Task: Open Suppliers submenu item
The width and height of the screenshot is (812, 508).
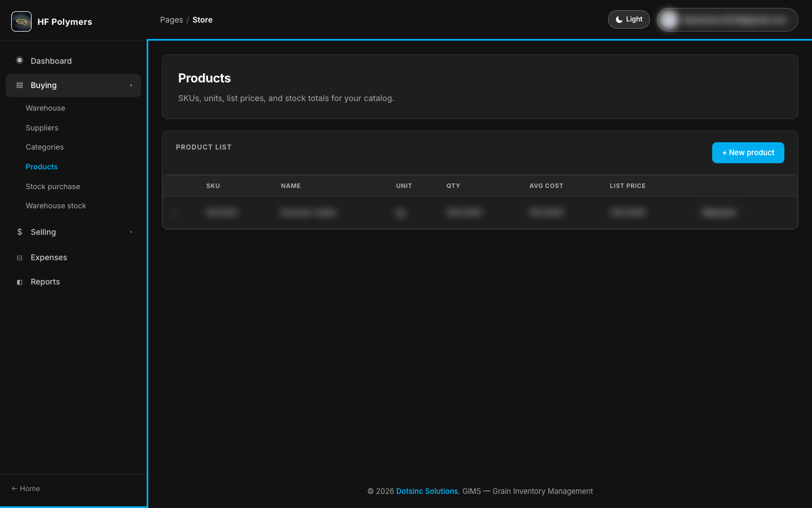Action: (x=42, y=128)
